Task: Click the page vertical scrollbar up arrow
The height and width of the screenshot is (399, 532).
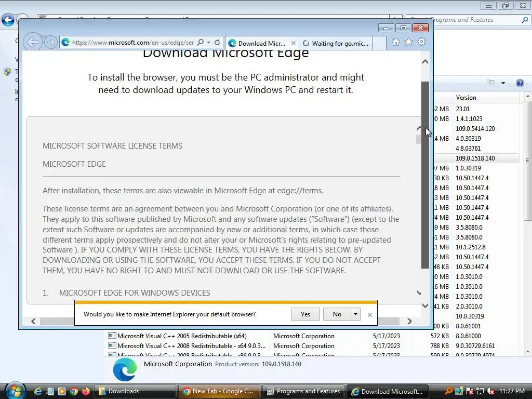Action: pyautogui.click(x=425, y=62)
